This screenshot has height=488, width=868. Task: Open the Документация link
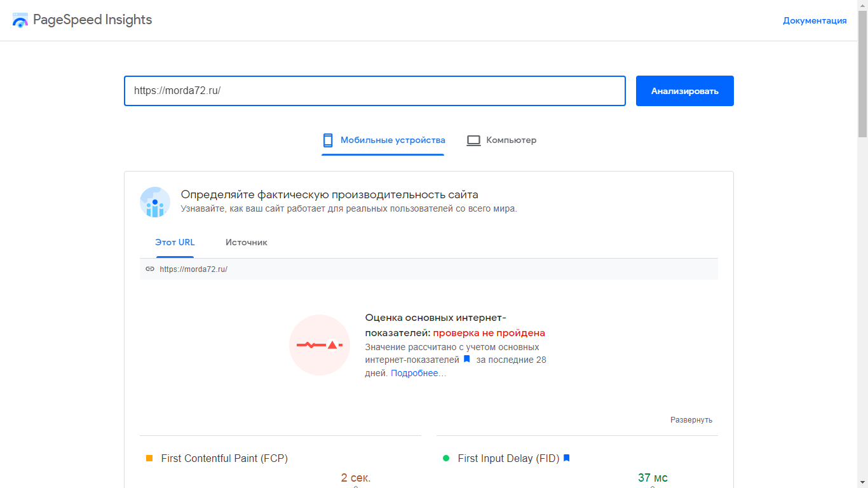815,20
